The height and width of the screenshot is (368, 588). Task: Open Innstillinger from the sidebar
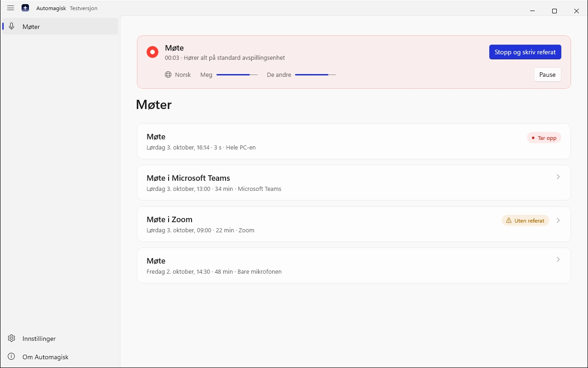tap(60, 339)
